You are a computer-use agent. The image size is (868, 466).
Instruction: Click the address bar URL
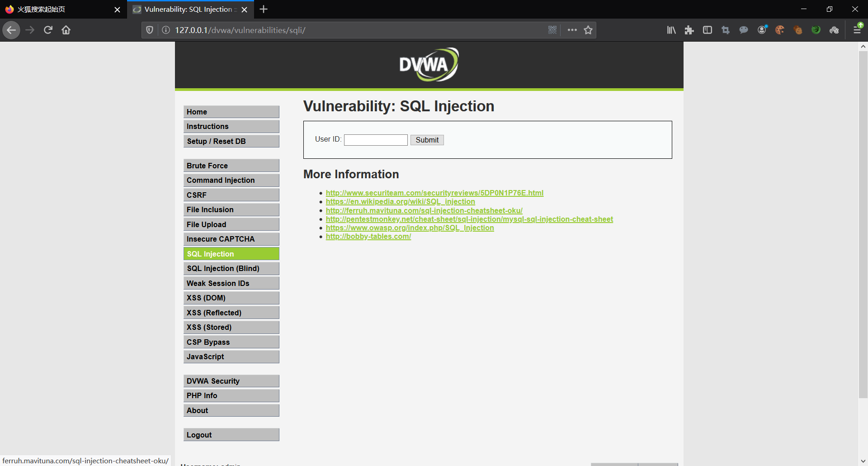240,30
